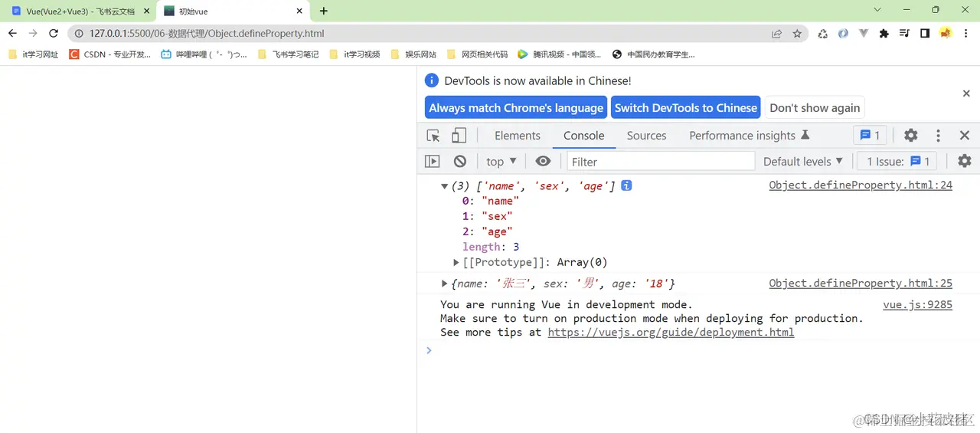Screen dimensions: 980x433
Task: Open source link Object.defineProperty.html:24
Action: pos(861,185)
